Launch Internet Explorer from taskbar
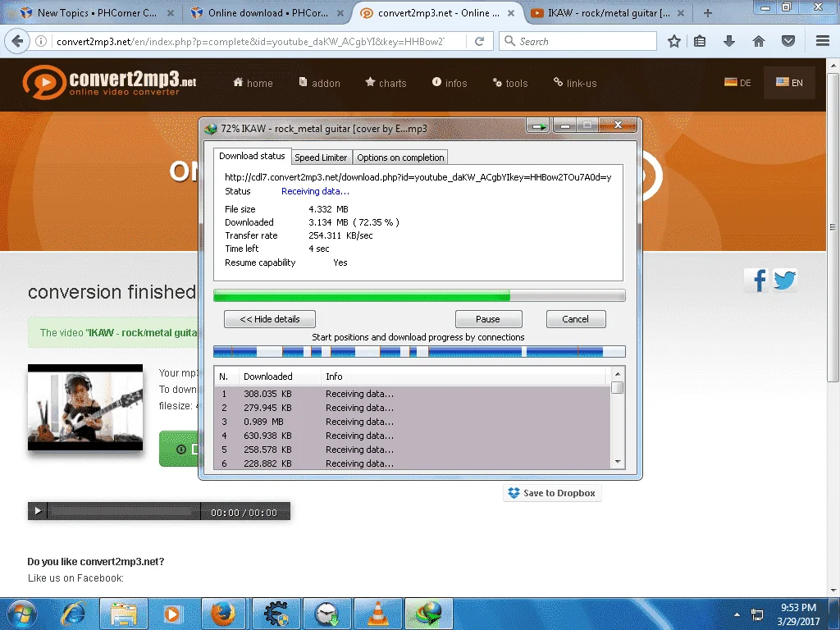This screenshot has width=840, height=630. point(73,614)
